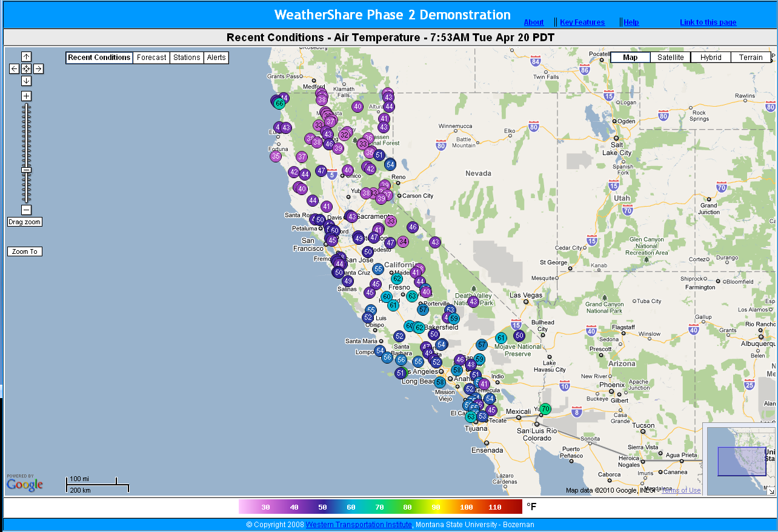Click the Zoom To button
Screen dimensions: 778x532
pyautogui.click(x=25, y=251)
